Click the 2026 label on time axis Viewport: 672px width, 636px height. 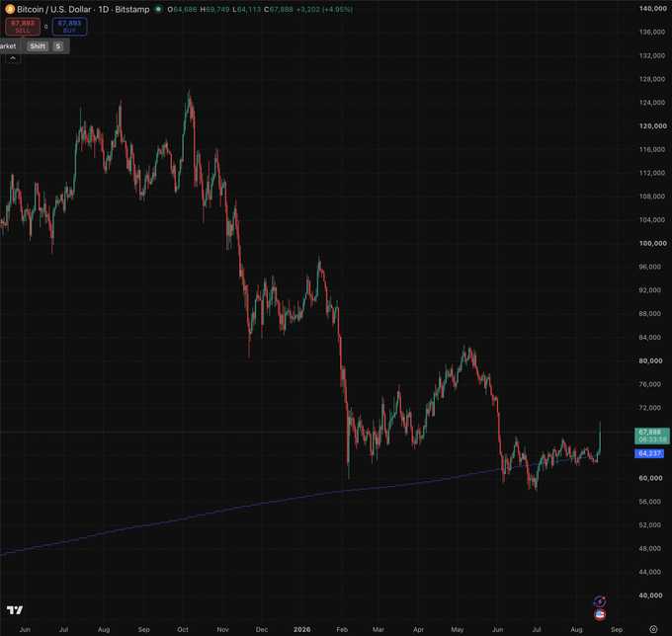[x=301, y=629]
